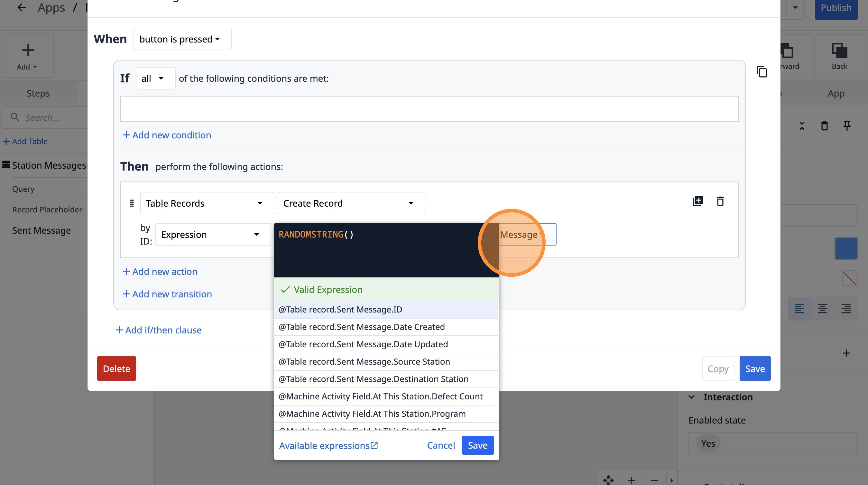This screenshot has width=868, height=485.
Task: Click the pin icon in the right panel
Action: pyautogui.click(x=846, y=126)
